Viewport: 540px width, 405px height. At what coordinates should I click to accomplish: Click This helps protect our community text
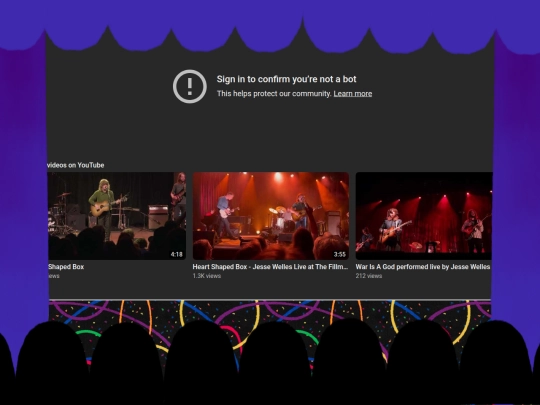[x=274, y=94]
